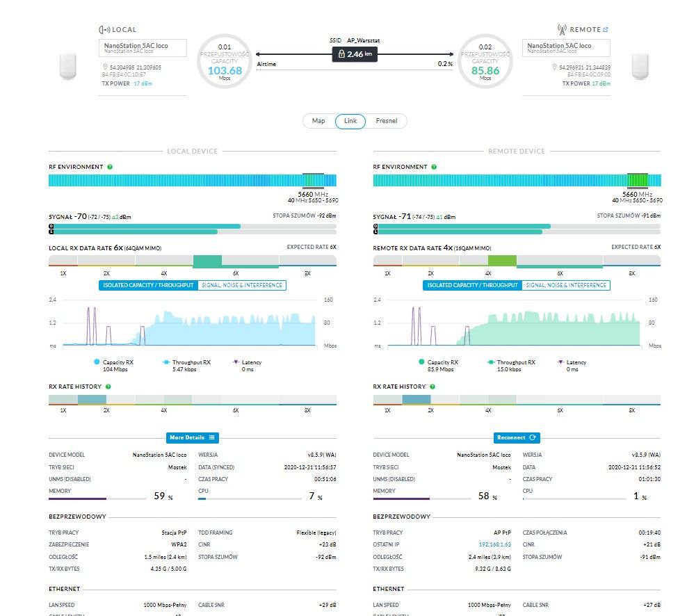Click the remote NanoStation device image
The height and width of the screenshot is (616, 687).
point(640,66)
